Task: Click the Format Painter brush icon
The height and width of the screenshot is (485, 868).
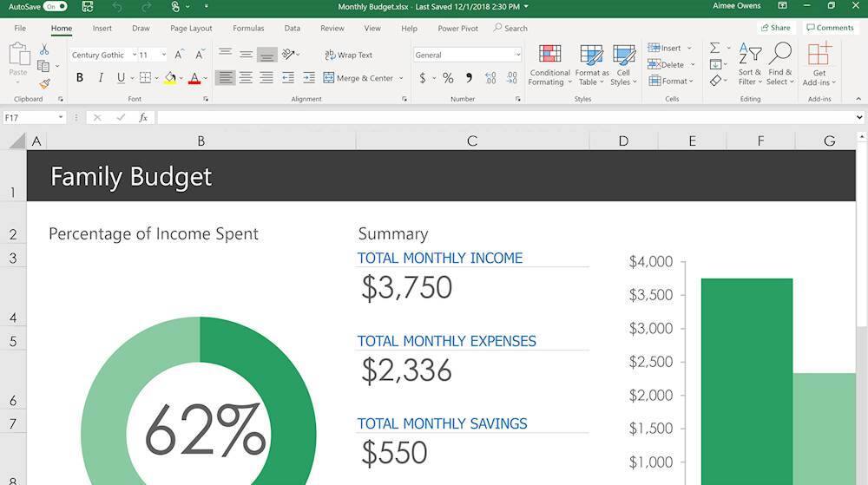Action: click(44, 84)
